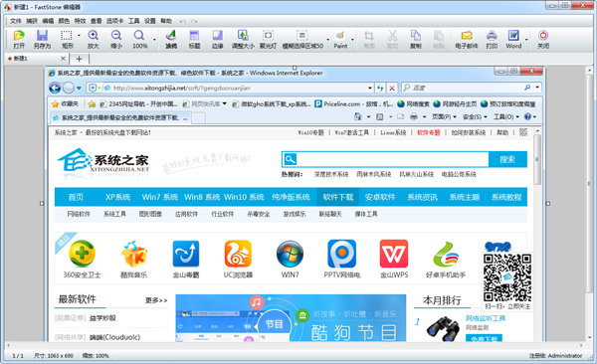This screenshot has width=597, height=364.
Task: Click the 首页 navigation link
Action: (x=76, y=197)
